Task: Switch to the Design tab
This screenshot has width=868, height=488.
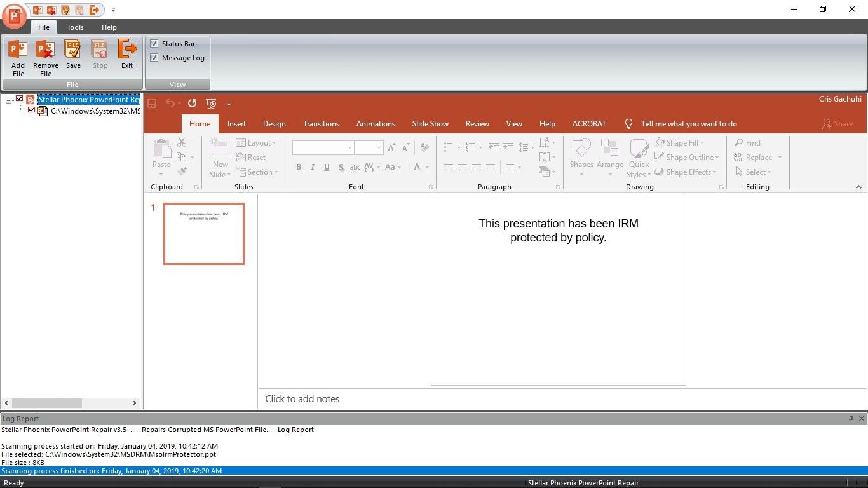Action: tap(275, 124)
